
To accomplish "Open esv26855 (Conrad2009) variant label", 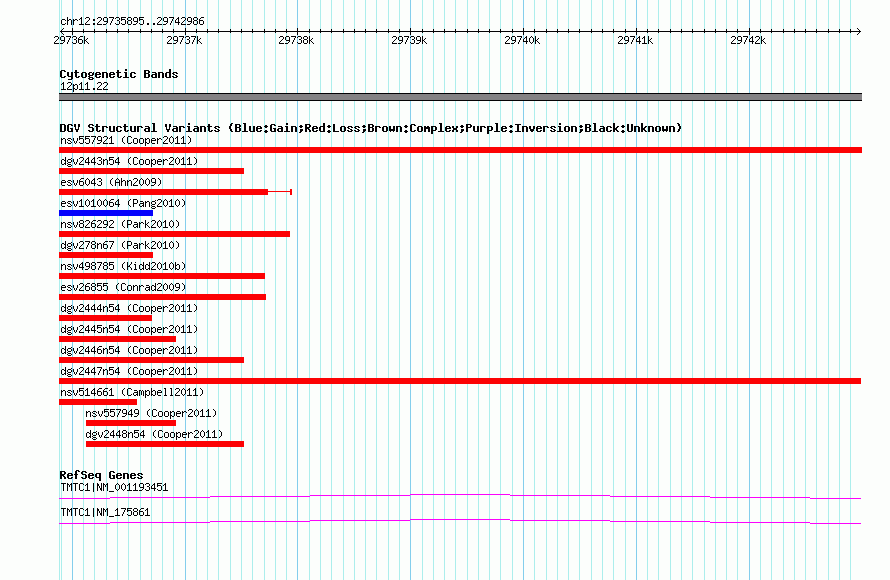I will click(123, 287).
